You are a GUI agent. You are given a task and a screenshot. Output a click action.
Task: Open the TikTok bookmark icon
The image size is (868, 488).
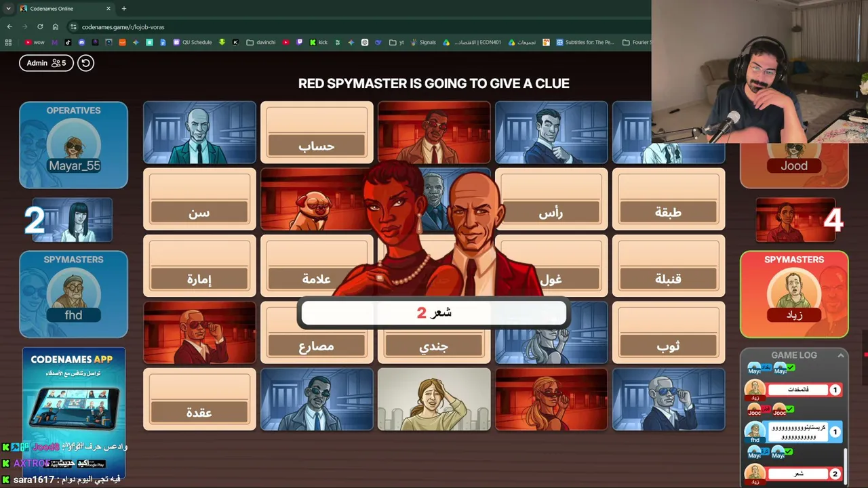click(x=68, y=42)
